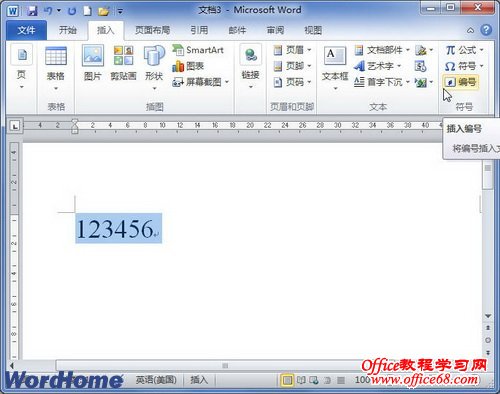Open the 邮件 tab
This screenshot has height=394, width=500.
point(237,30)
